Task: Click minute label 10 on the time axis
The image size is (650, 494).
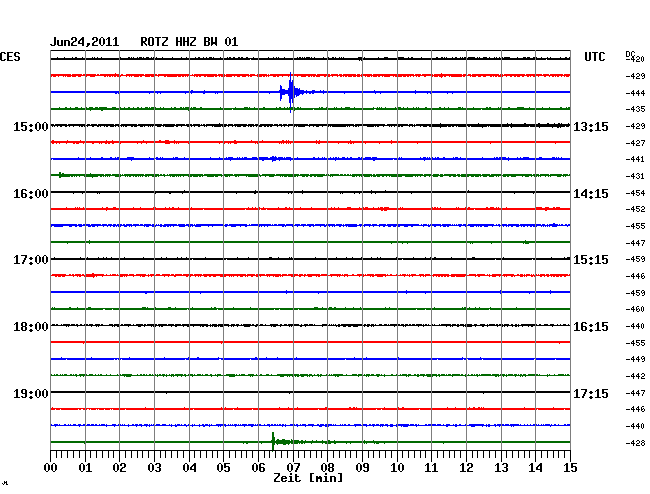Action: point(397,468)
